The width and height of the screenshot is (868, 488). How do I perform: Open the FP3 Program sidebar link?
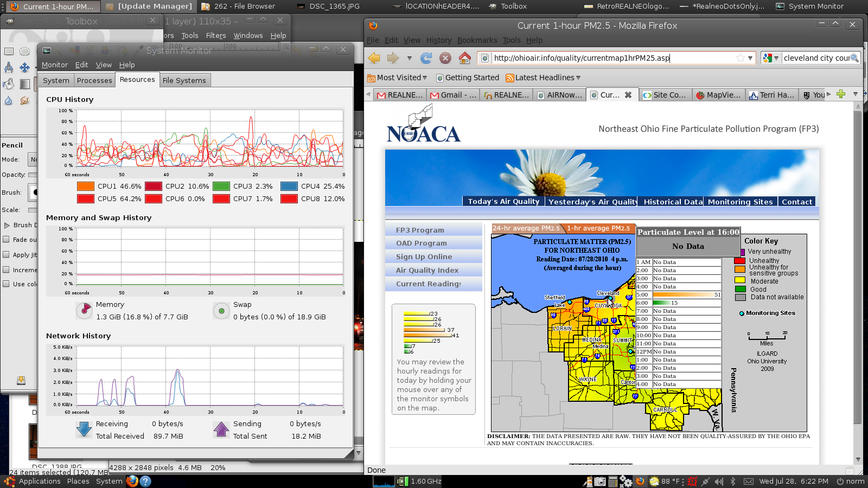(420, 230)
